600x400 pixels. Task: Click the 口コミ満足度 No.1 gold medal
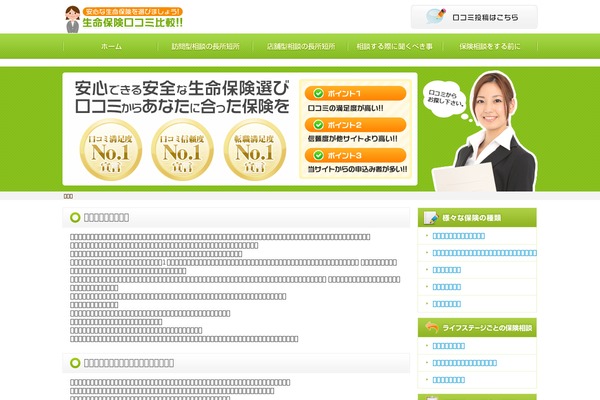[111, 150]
